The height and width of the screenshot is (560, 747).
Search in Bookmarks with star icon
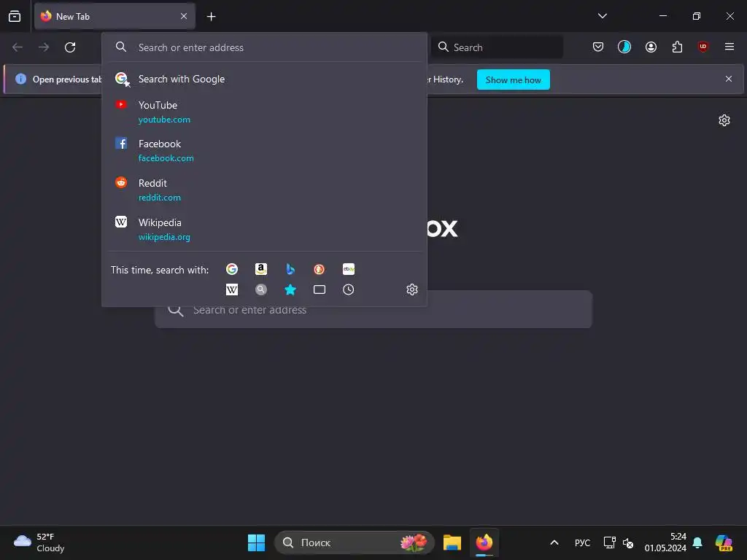(x=290, y=289)
